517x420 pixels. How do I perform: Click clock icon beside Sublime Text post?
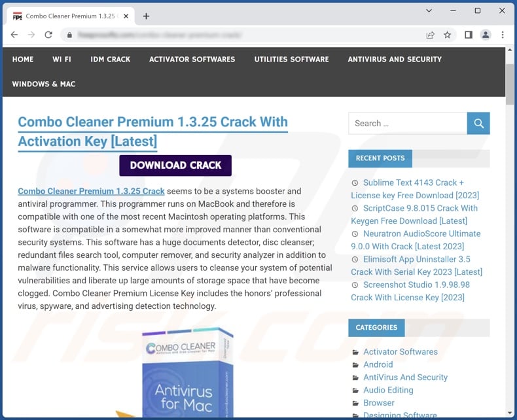(x=355, y=183)
